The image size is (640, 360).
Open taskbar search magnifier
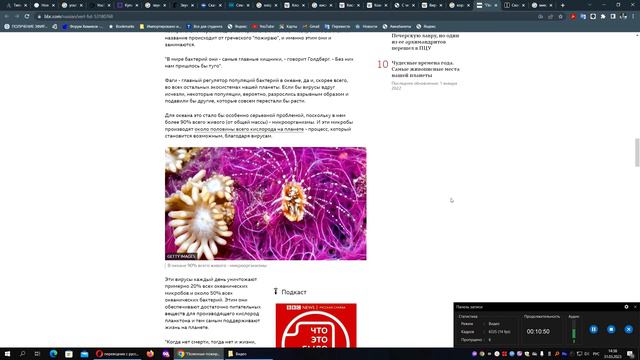(22, 354)
